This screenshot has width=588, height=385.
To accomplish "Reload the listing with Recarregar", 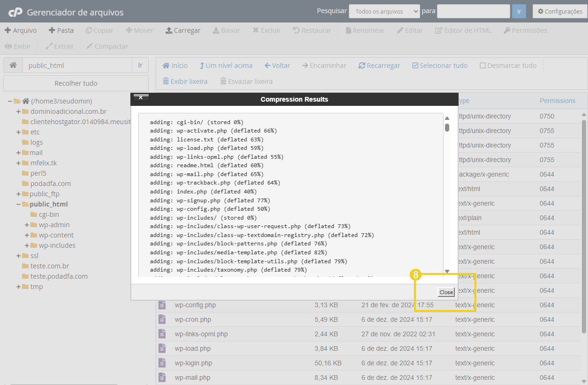I will (379, 66).
